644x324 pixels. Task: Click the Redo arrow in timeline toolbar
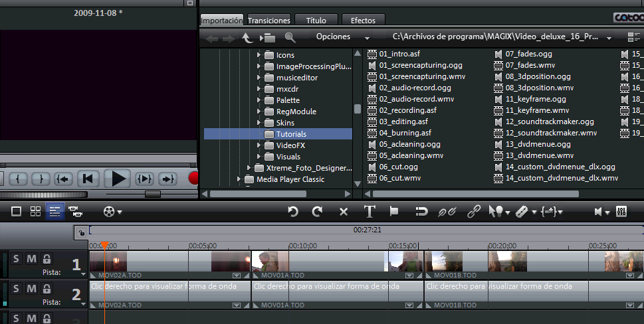tap(317, 212)
